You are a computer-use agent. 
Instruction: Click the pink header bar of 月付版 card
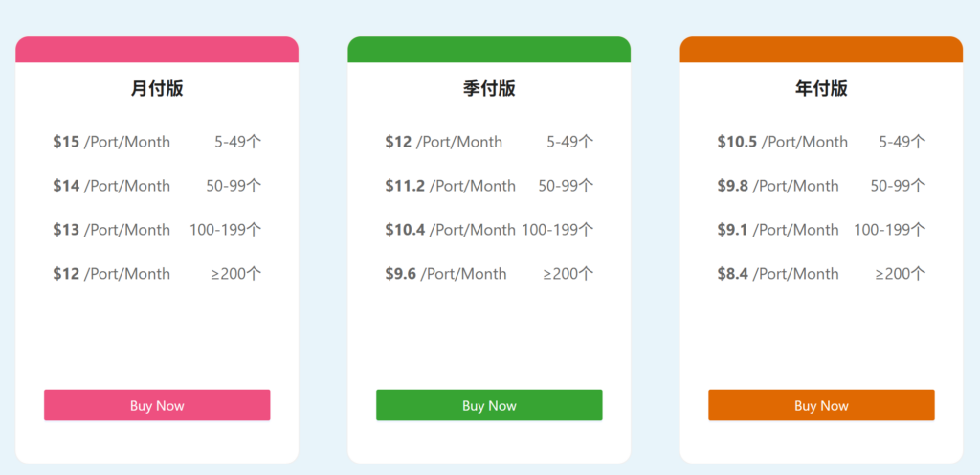(157, 50)
